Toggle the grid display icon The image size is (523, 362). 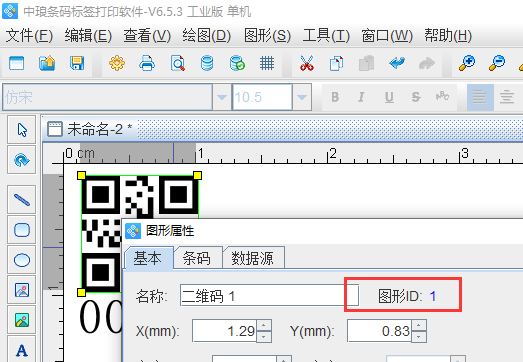click(x=267, y=63)
